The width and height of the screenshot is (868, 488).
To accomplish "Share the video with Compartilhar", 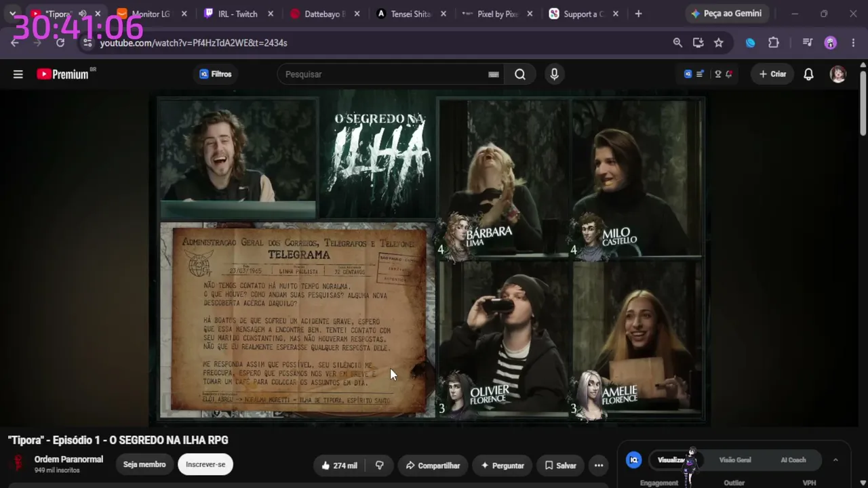I will [x=433, y=466].
